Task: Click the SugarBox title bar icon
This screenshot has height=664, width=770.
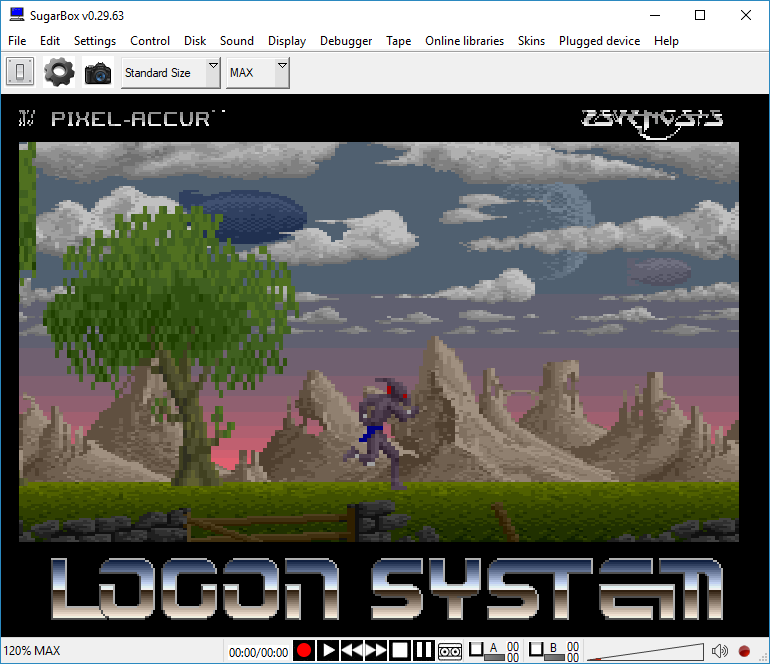Action: click(17, 15)
